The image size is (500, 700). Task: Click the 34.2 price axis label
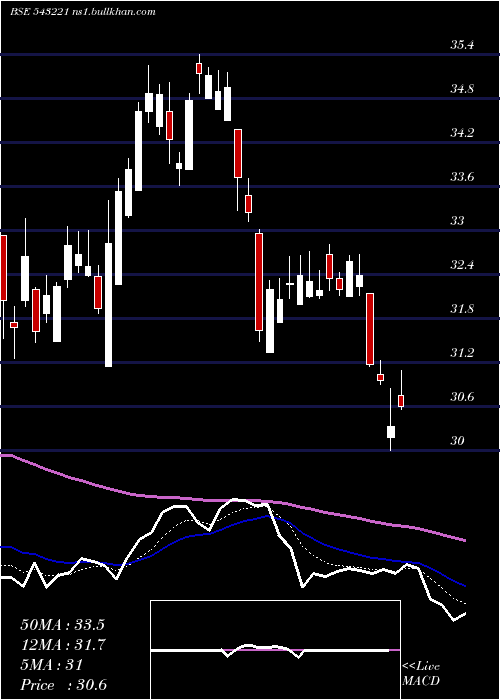coord(462,133)
